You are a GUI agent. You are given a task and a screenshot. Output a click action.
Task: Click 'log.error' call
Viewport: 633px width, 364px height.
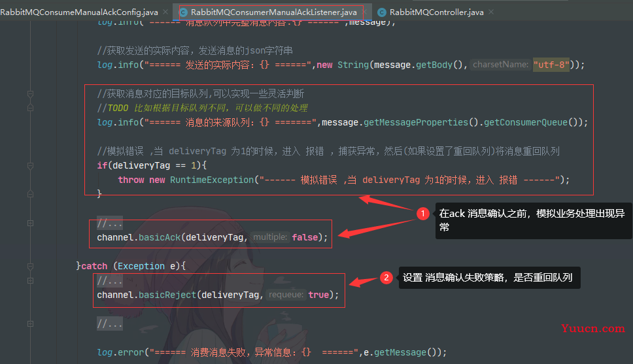coord(120,352)
